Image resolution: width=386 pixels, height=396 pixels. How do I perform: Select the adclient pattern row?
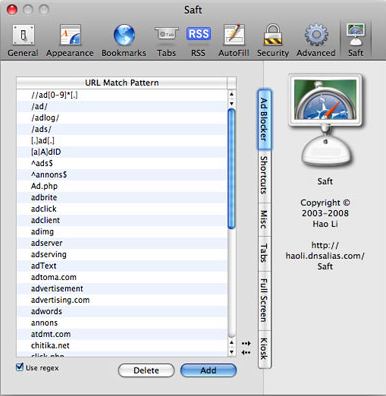click(x=122, y=220)
